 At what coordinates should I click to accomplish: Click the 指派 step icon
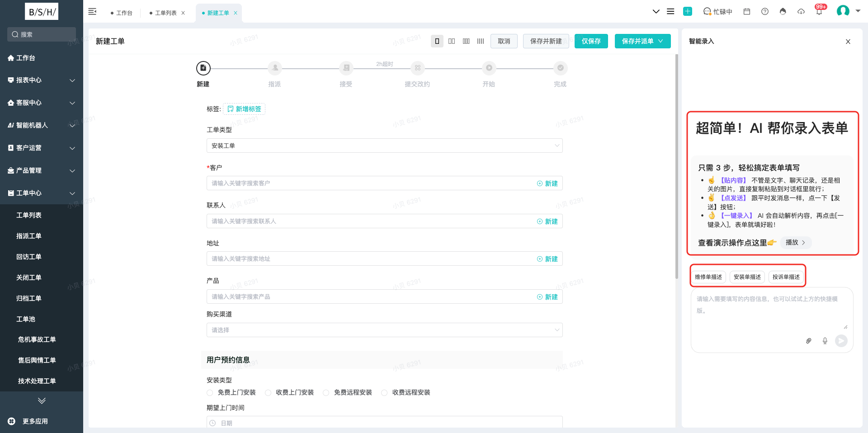point(275,68)
